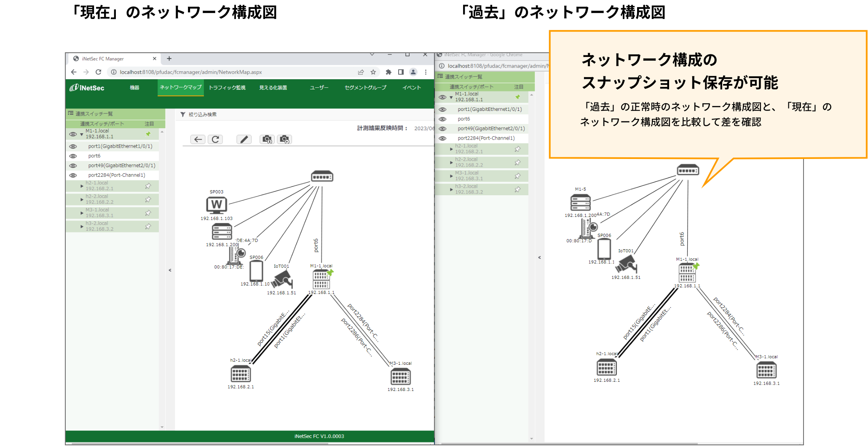Collapse the left sidebar with arrow handle

point(170,270)
